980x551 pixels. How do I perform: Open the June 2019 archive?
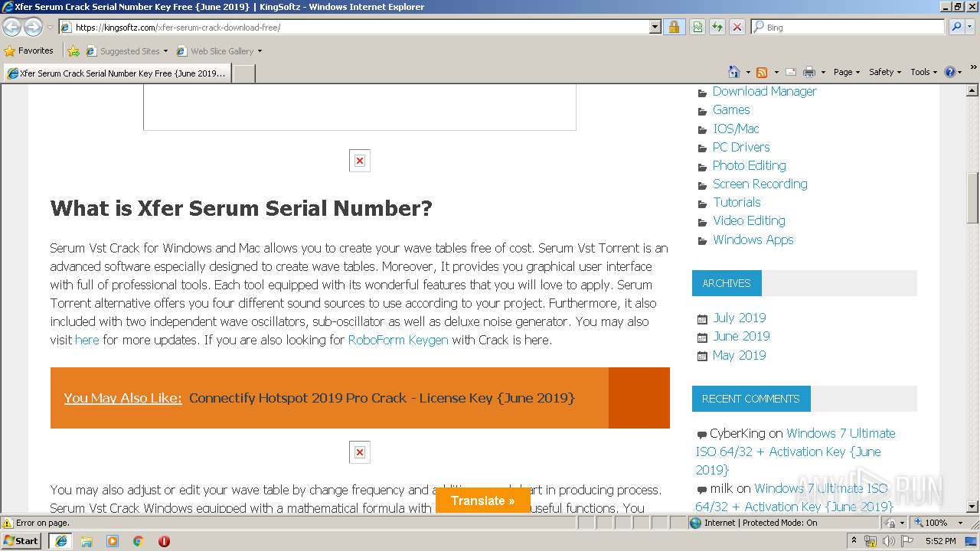coord(741,336)
